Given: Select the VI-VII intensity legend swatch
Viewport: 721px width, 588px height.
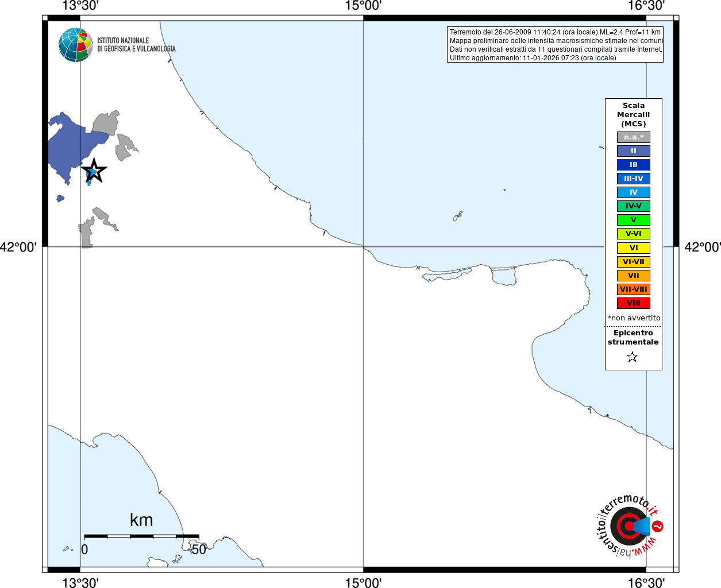Looking at the screenshot, I should pyautogui.click(x=634, y=262).
